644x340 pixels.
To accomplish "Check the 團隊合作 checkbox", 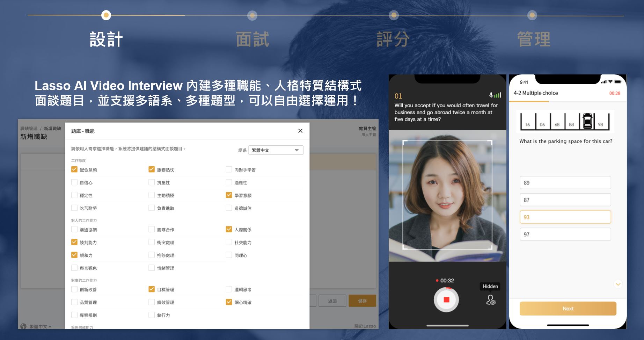I will pos(152,229).
